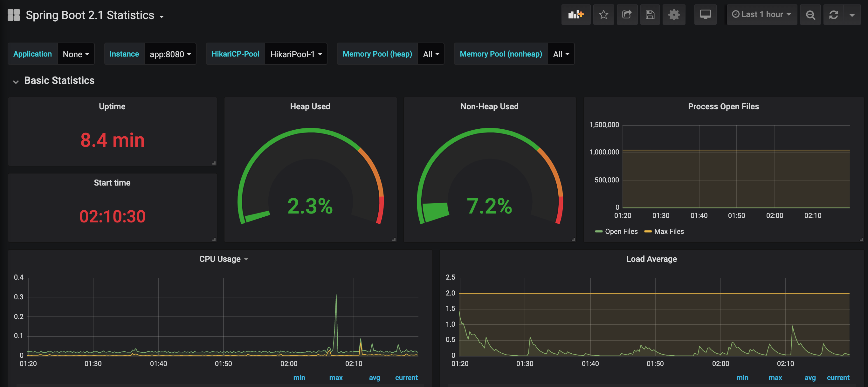The image size is (868, 387).
Task: Save the dashboard with the floppy icon
Action: pyautogui.click(x=650, y=15)
